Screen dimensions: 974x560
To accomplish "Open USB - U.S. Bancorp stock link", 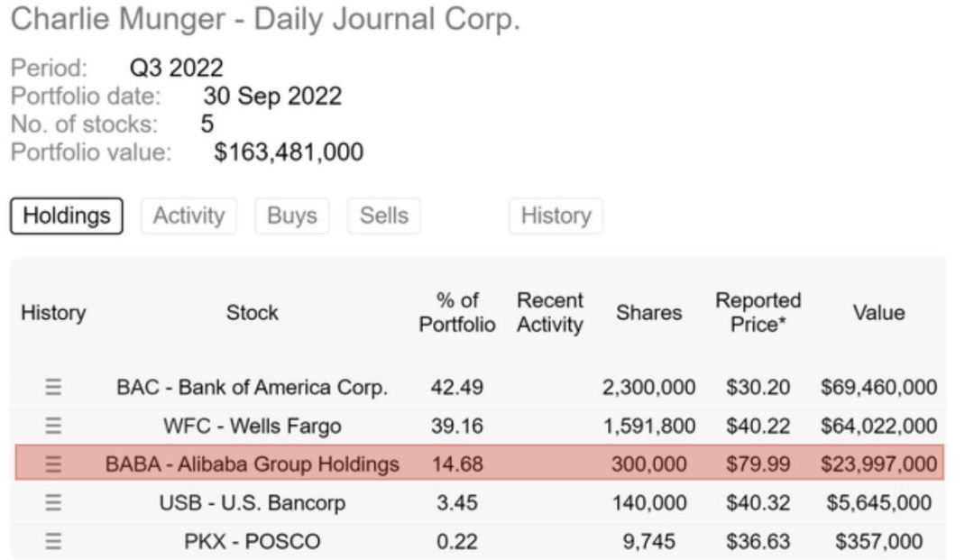I will (252, 502).
